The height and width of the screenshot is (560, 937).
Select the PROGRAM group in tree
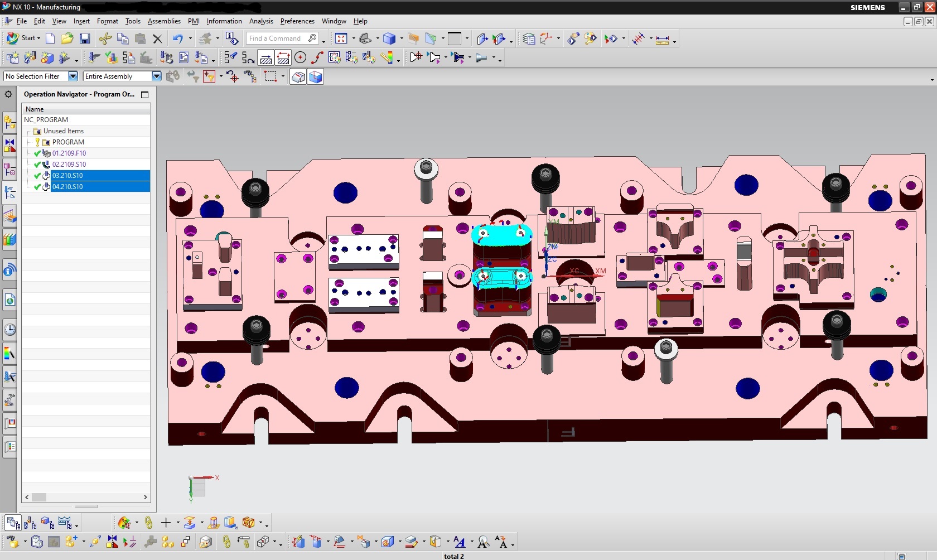[68, 142]
